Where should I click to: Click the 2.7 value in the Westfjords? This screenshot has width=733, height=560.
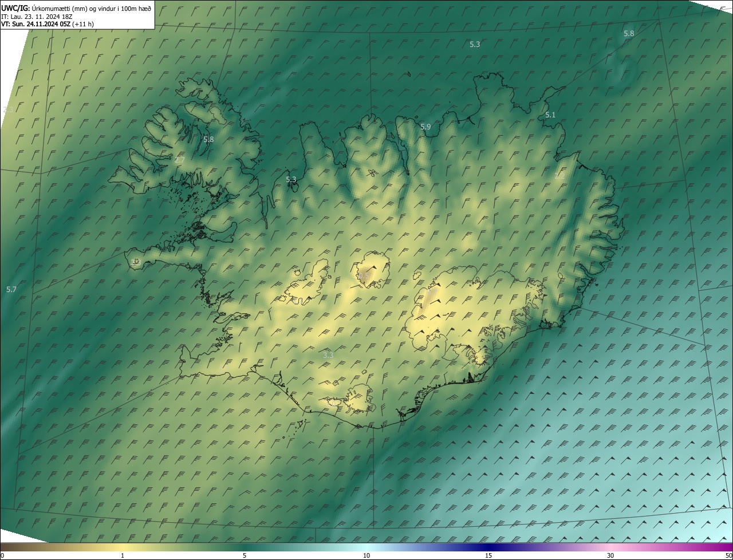179,160
